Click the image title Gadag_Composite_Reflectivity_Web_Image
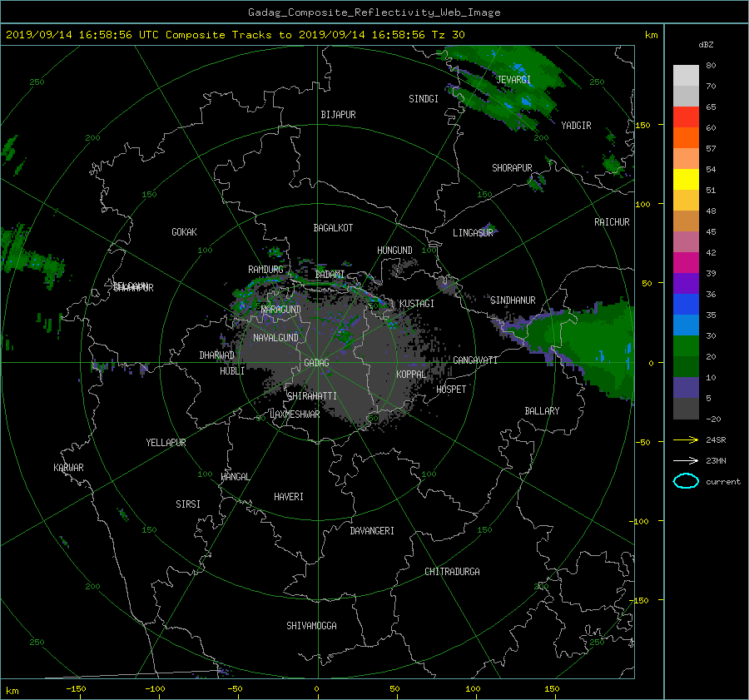The width and height of the screenshot is (749, 700). click(x=374, y=12)
